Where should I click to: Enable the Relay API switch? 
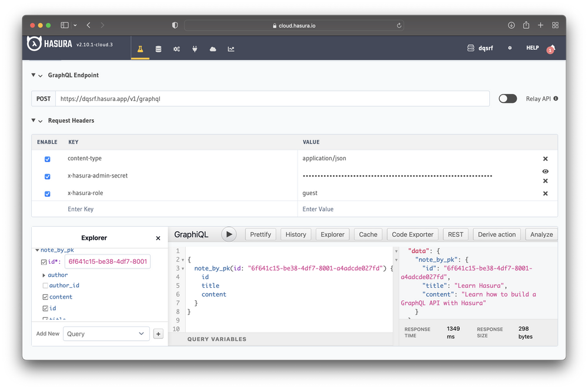[x=507, y=99]
